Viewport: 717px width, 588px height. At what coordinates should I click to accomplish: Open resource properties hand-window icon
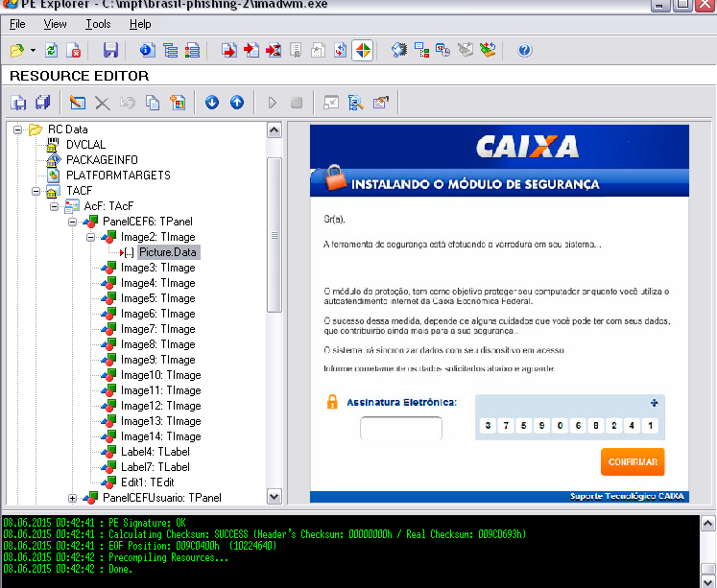381,103
